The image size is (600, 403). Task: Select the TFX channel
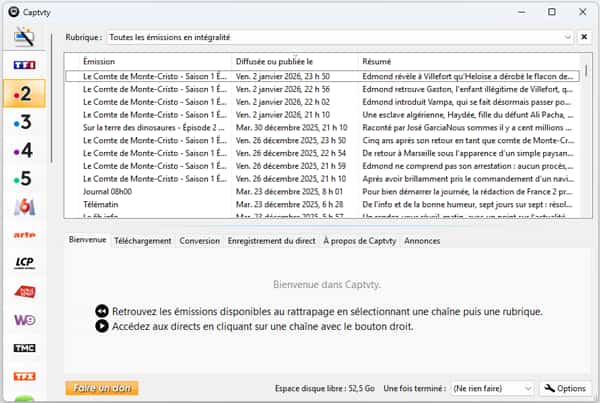(x=24, y=376)
